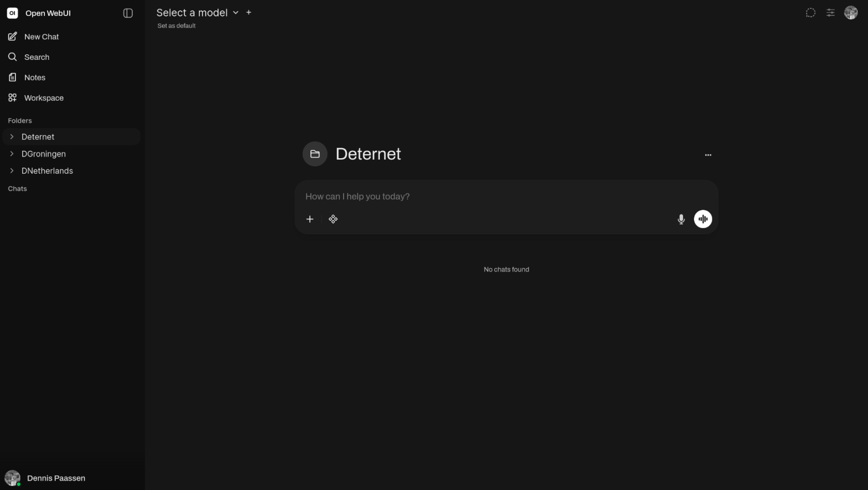
Task: Click the Deternet folder icon badge
Action: click(x=315, y=154)
